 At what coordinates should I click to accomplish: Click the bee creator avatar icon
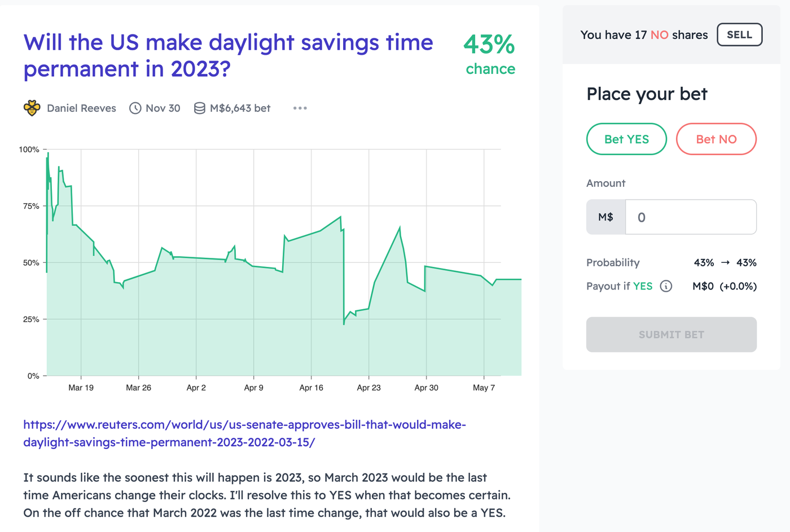click(x=32, y=108)
